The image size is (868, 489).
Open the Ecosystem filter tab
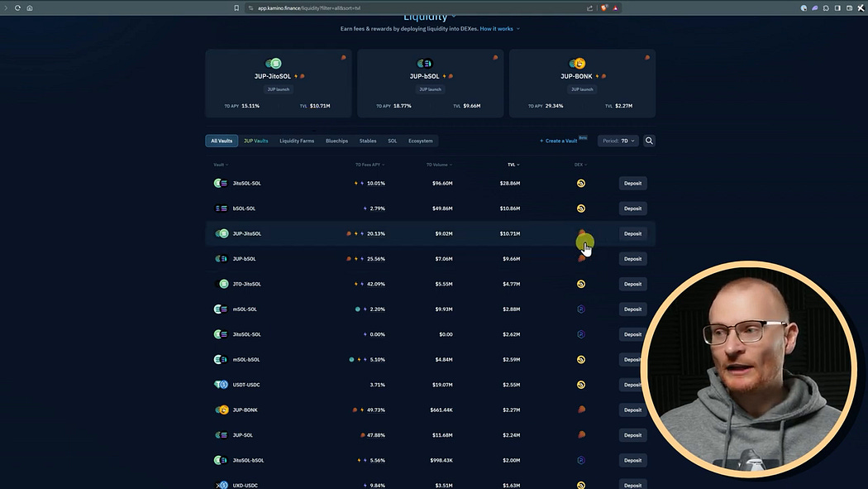[421, 141]
